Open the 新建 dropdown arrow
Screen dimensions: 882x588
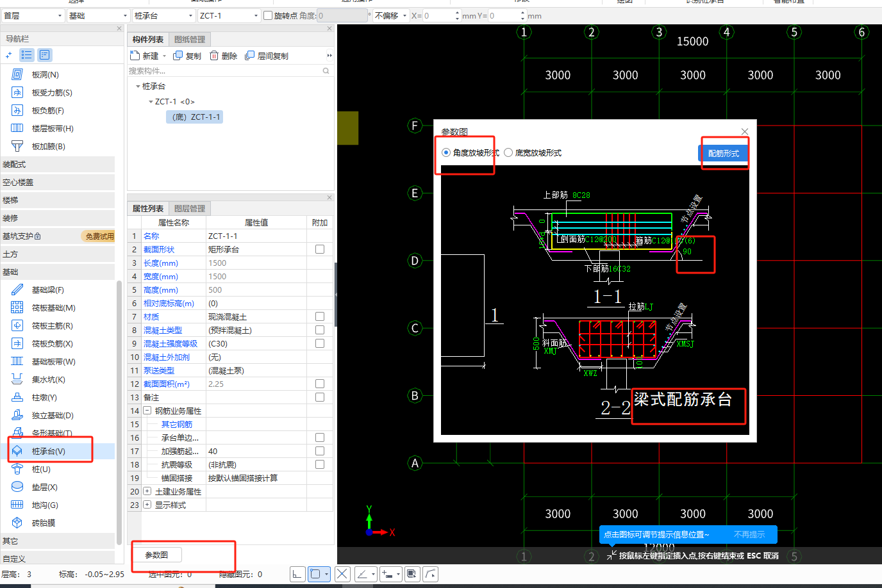[x=165, y=56]
